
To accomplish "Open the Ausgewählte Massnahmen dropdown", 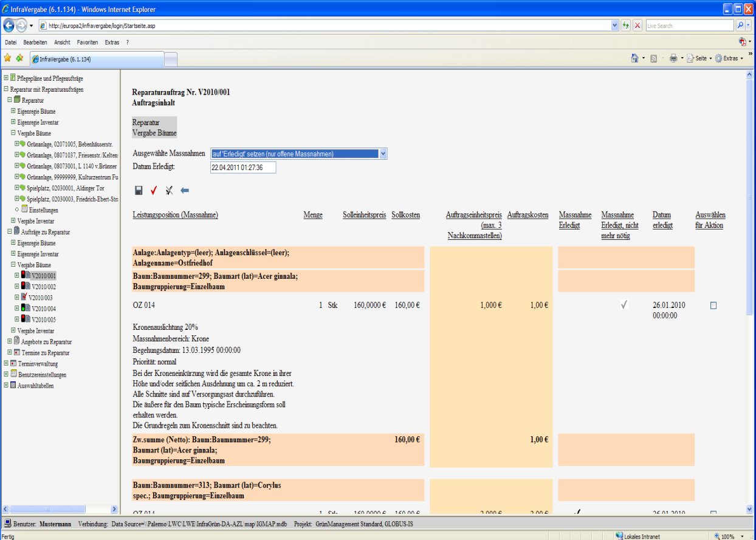I will pos(383,154).
